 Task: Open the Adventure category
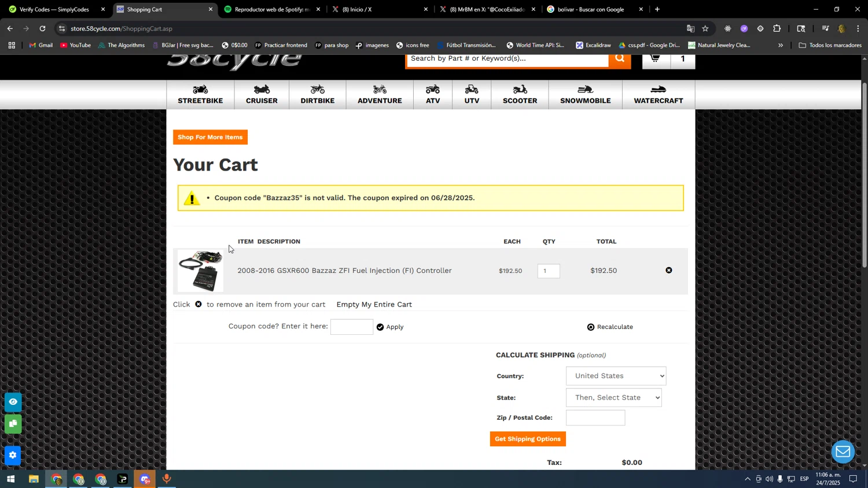coord(380,94)
